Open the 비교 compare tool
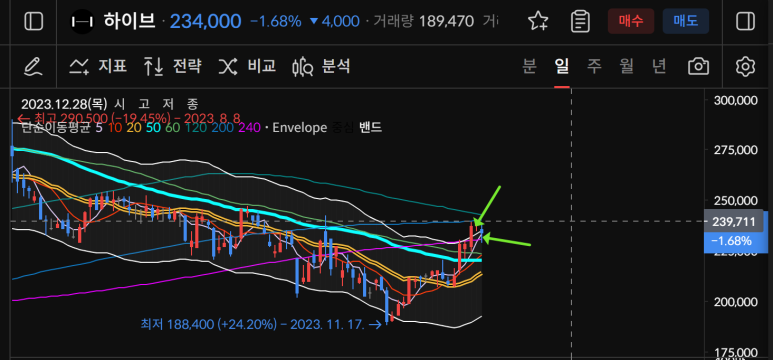This screenshot has height=360, width=773. pos(247,66)
